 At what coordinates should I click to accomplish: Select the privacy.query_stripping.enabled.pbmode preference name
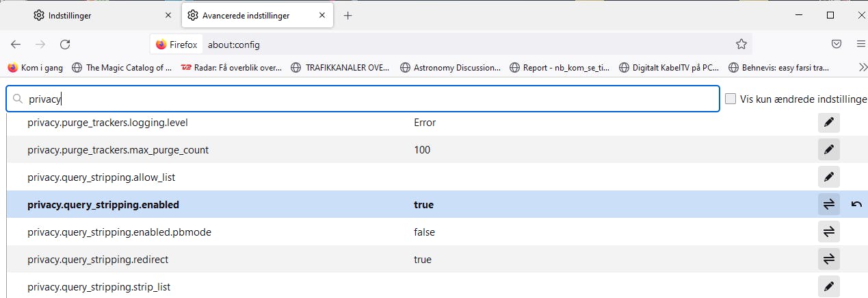pyautogui.click(x=119, y=232)
